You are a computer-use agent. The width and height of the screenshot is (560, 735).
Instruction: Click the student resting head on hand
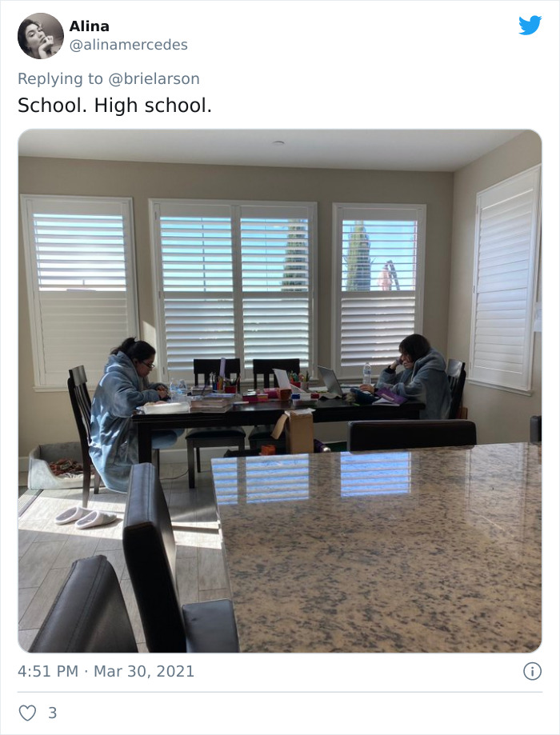tap(415, 376)
